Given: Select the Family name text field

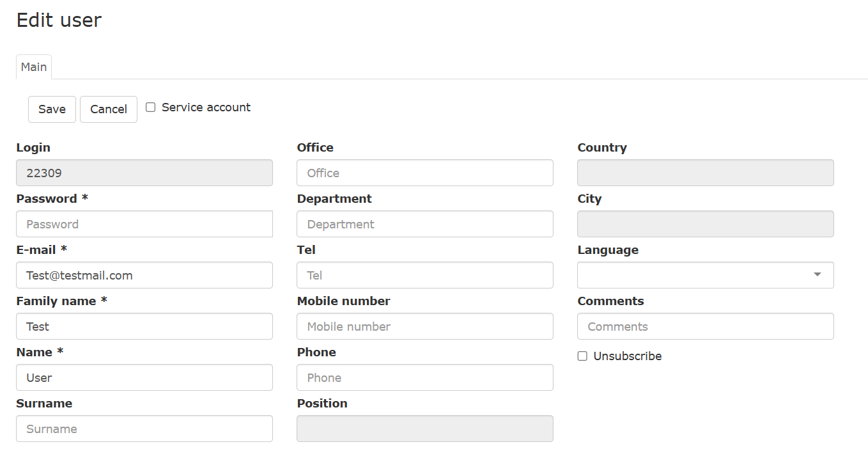Looking at the screenshot, I should click(x=144, y=326).
